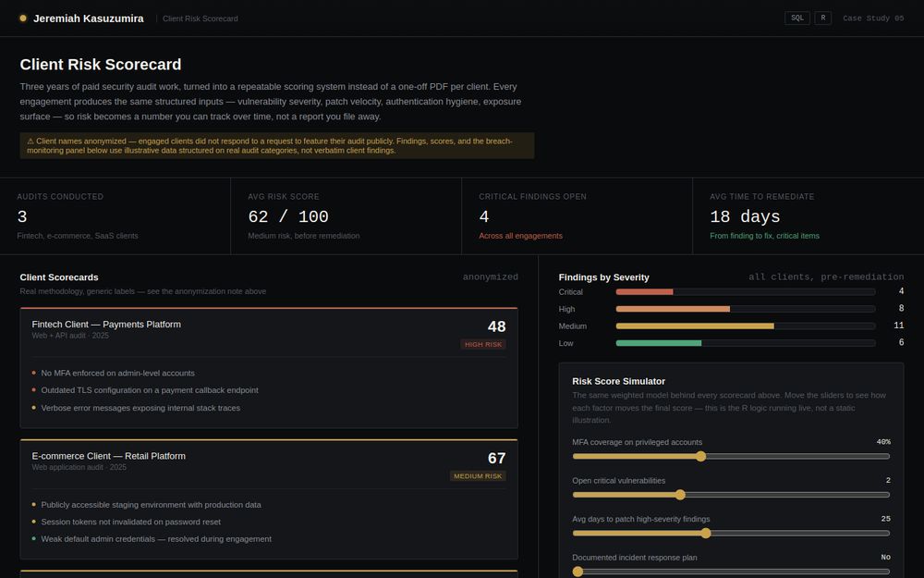Select the Avg Risk Score value 62 / 100
The height and width of the screenshot is (578, 924).
pyautogui.click(x=288, y=217)
